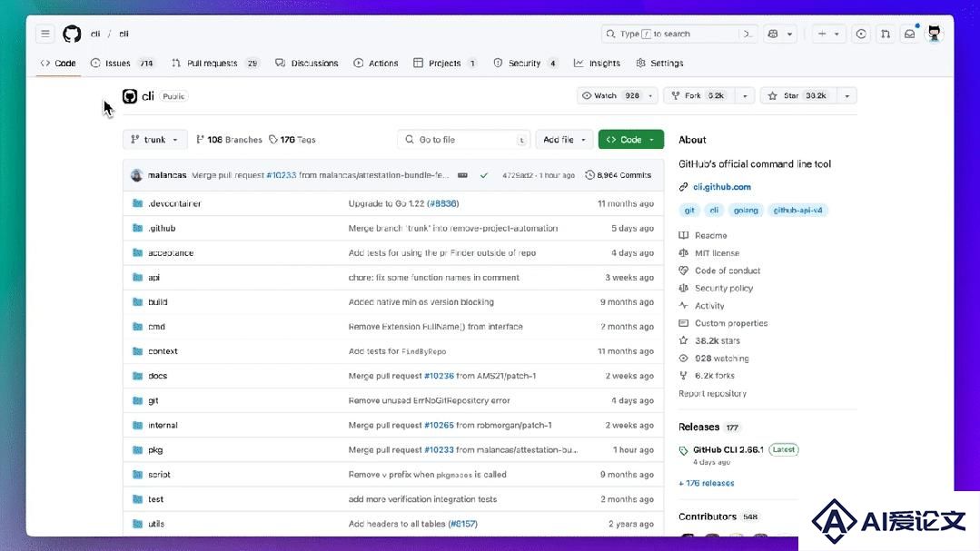Expand the create-new dropdown arrow
Image resolution: width=980 pixels, height=551 pixels.
pos(836,34)
